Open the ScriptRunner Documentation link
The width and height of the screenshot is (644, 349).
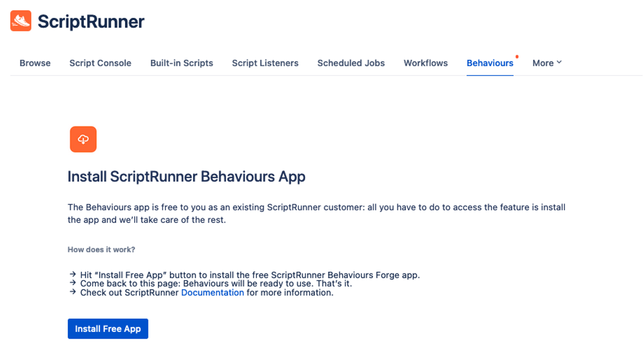click(212, 293)
